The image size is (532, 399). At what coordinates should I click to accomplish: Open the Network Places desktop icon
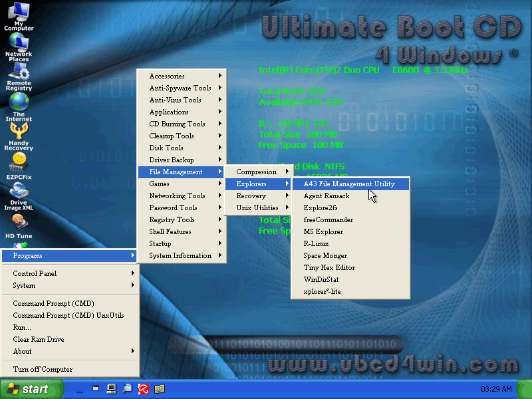pos(19,47)
